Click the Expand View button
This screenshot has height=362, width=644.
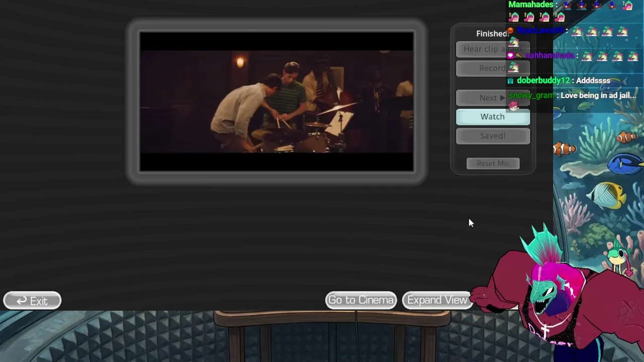pyautogui.click(x=437, y=300)
